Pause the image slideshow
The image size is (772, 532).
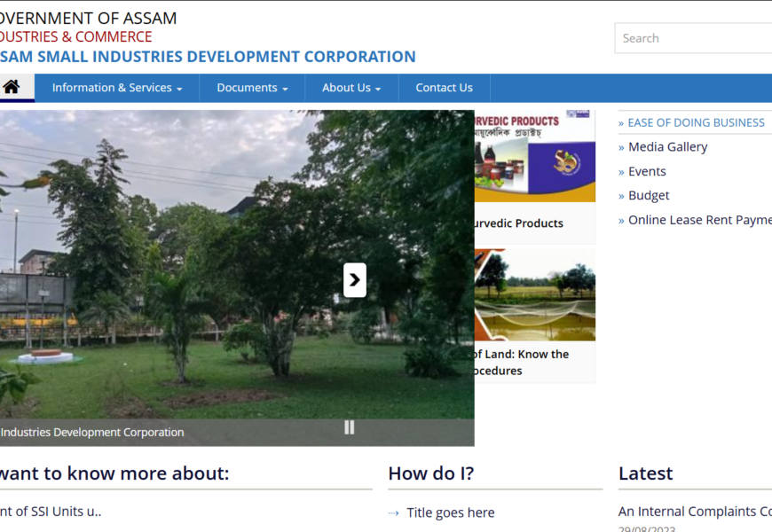click(349, 427)
